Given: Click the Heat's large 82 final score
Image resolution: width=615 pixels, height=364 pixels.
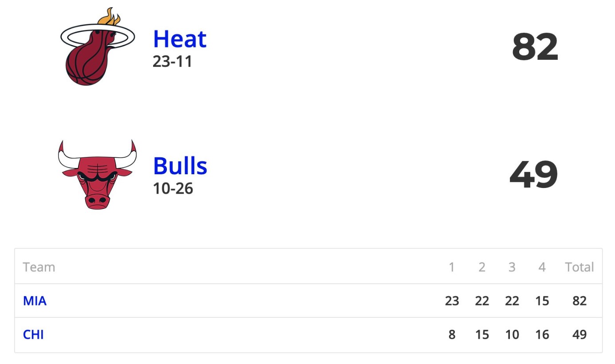Looking at the screenshot, I should (535, 47).
